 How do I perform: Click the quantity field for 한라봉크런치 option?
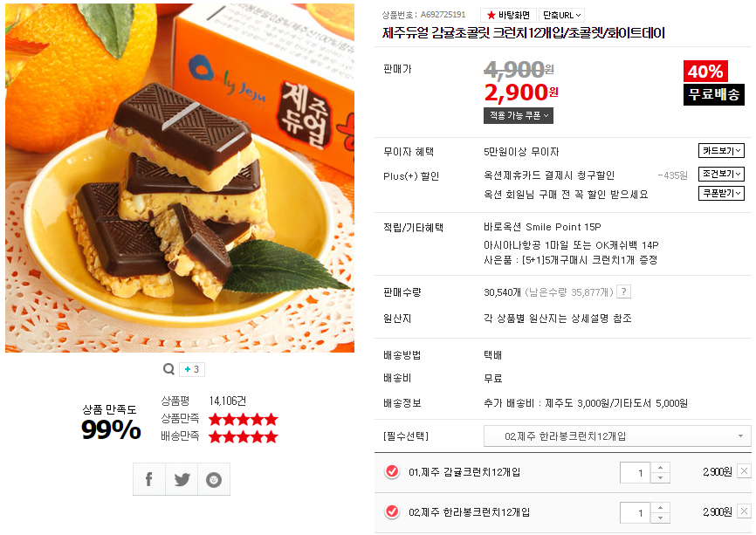[x=636, y=513]
